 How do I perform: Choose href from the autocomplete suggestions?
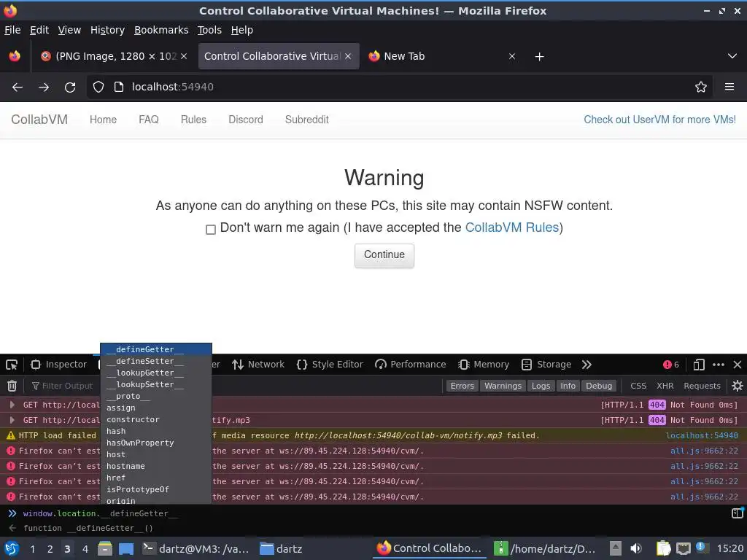coord(156,478)
